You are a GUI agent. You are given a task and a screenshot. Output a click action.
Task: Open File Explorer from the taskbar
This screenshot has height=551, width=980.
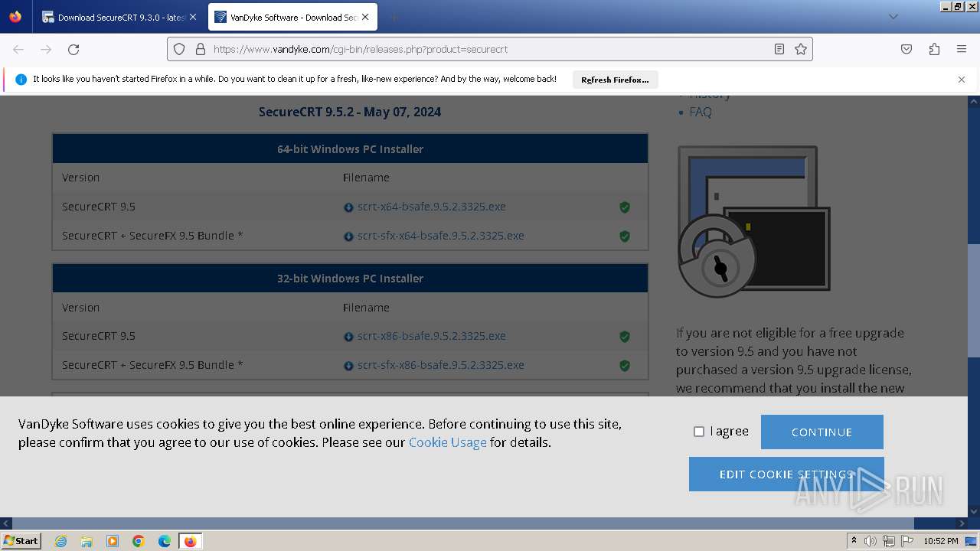(x=87, y=541)
